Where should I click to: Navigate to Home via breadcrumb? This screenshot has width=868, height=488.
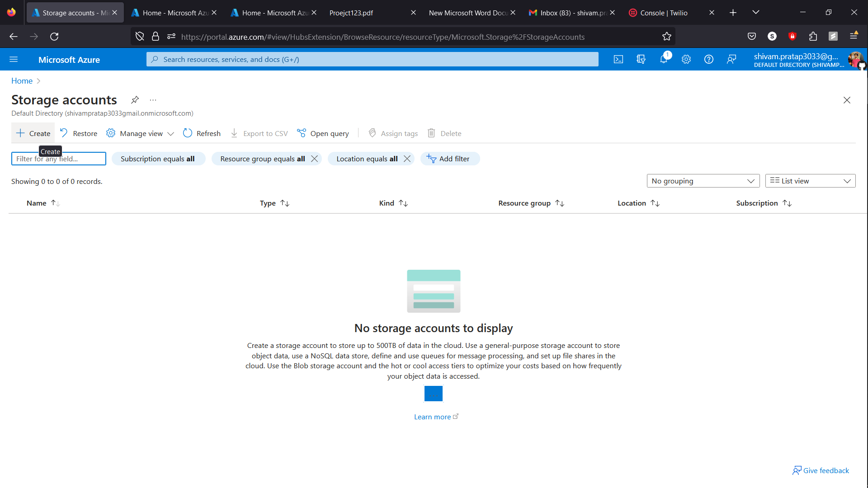22,80
